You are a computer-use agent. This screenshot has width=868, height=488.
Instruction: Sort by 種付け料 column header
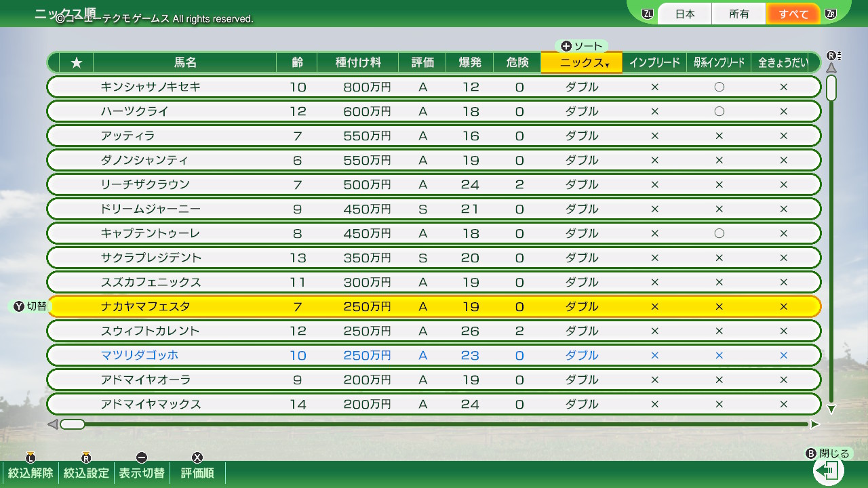click(358, 62)
